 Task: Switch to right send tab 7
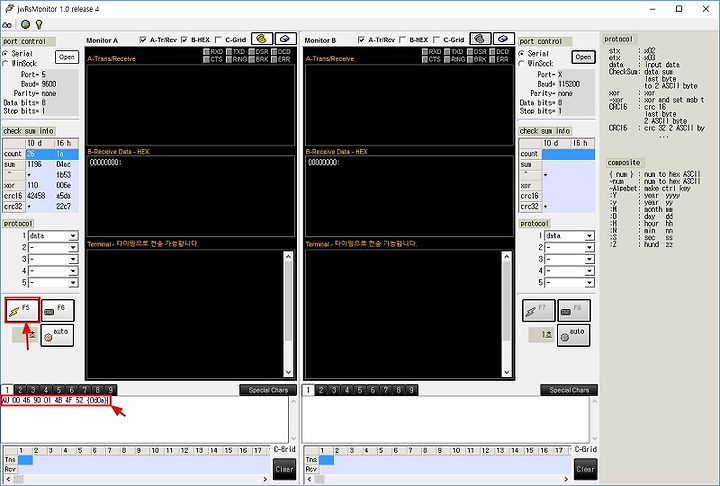coord(386,390)
